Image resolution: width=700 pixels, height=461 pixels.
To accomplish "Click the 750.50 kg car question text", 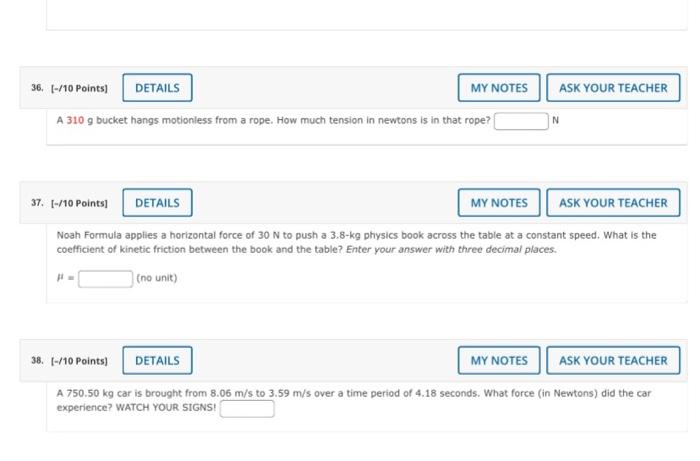I will pos(354,400).
